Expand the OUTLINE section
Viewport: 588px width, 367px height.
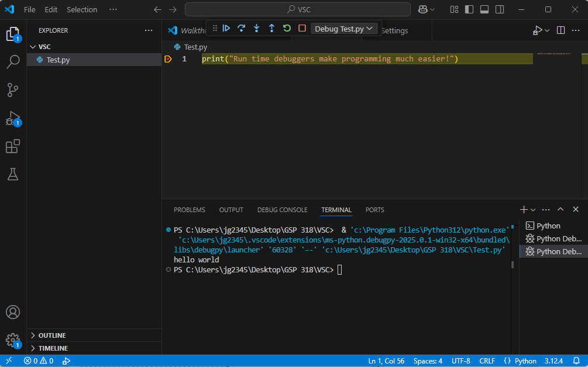(52, 335)
